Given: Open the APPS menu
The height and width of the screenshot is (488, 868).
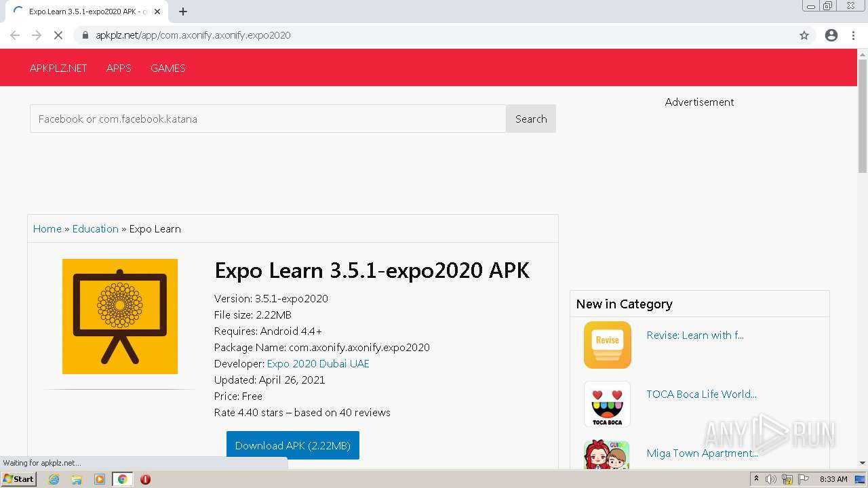Looking at the screenshot, I should click(119, 68).
